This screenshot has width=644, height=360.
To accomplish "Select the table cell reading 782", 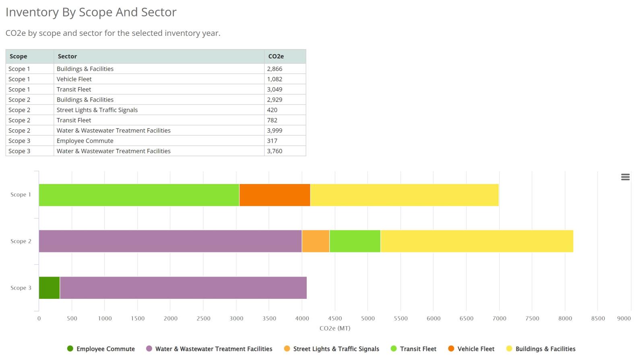I will [285, 120].
